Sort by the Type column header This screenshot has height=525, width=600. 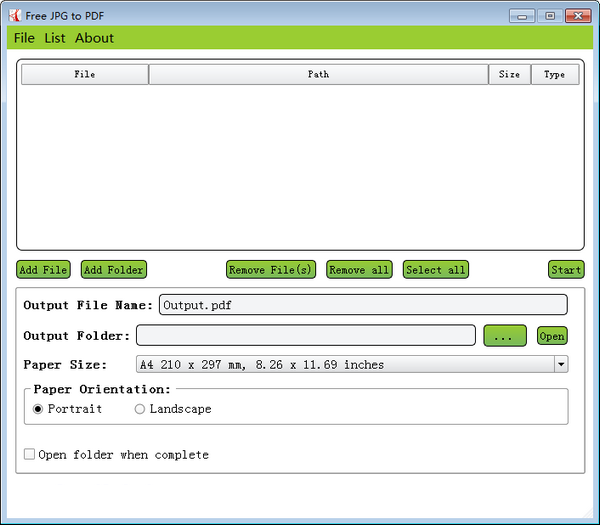point(555,75)
